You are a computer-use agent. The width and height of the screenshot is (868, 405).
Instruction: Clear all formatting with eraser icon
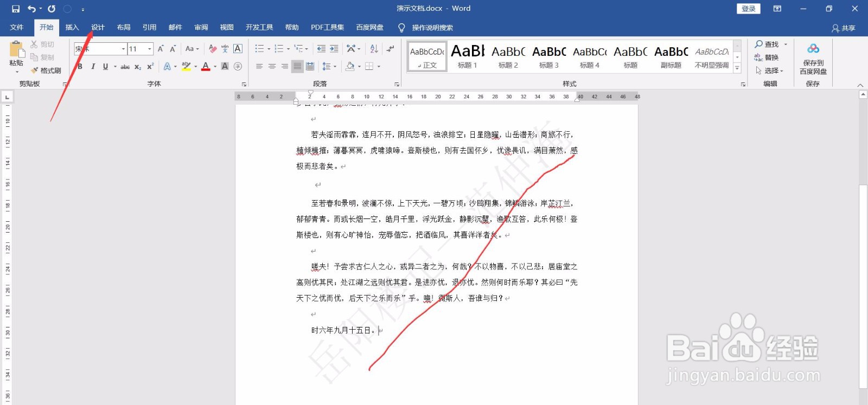point(213,49)
